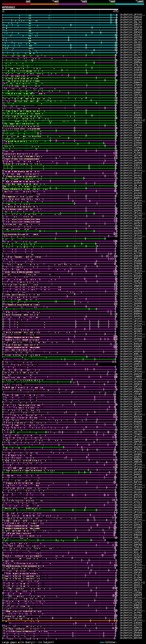Select the UniRef100_Q9ZW80 label
Image resolution: width=146 pixels, height=644 pixels.
point(131,60)
